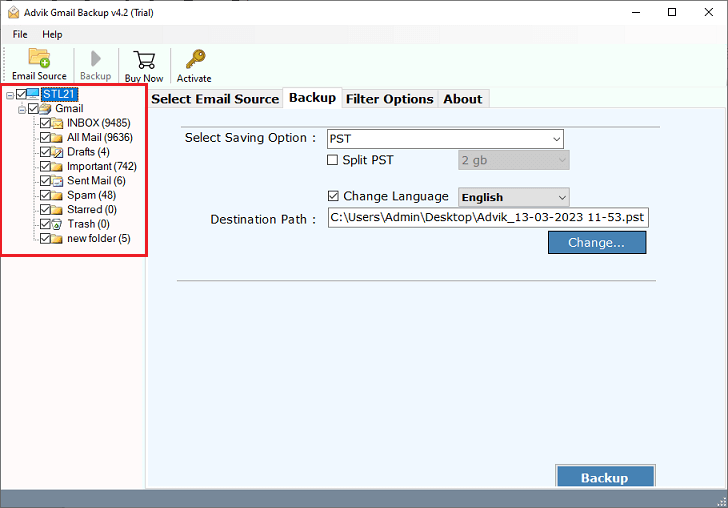Select Starred (0) tree row
Image resolution: width=728 pixels, height=508 pixels.
pos(92,209)
